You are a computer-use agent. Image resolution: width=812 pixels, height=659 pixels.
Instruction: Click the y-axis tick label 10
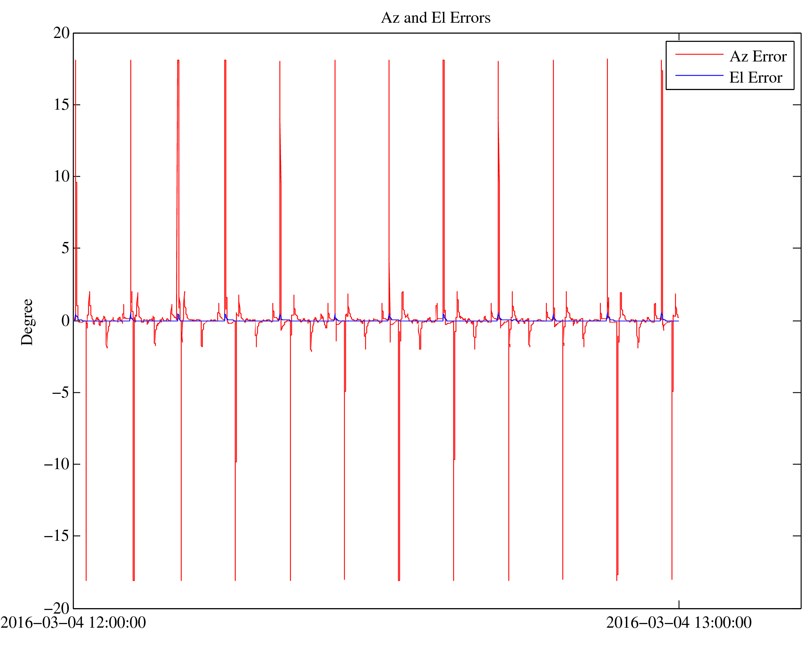[61, 177]
